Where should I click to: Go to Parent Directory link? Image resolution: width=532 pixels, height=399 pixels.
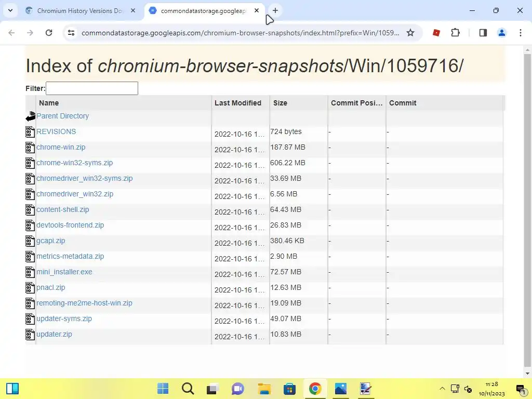(x=63, y=116)
